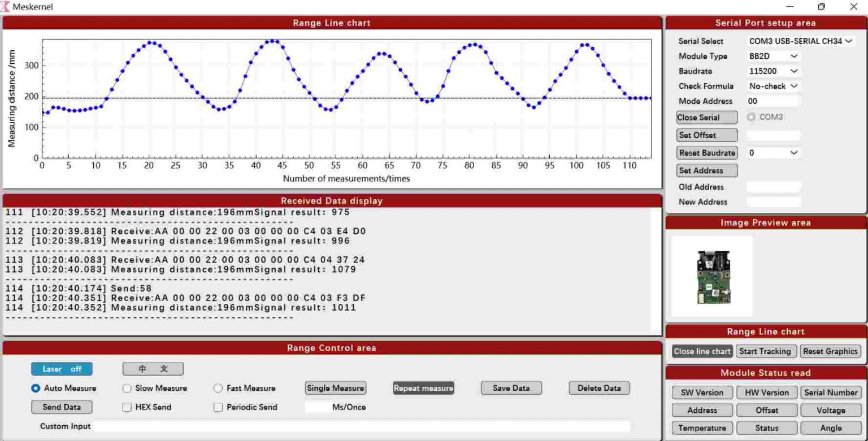This screenshot has height=441, width=868.
Task: Toggle the Laser off switch
Action: 61,369
